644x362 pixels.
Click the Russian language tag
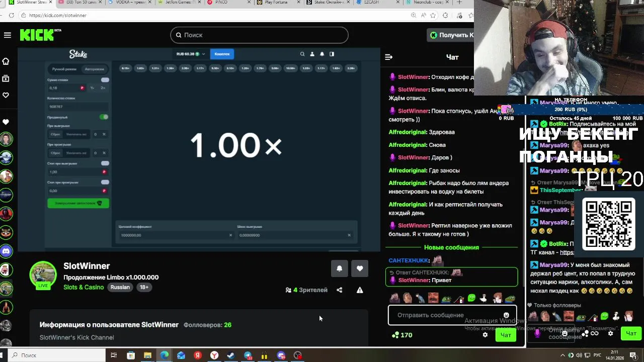(120, 287)
